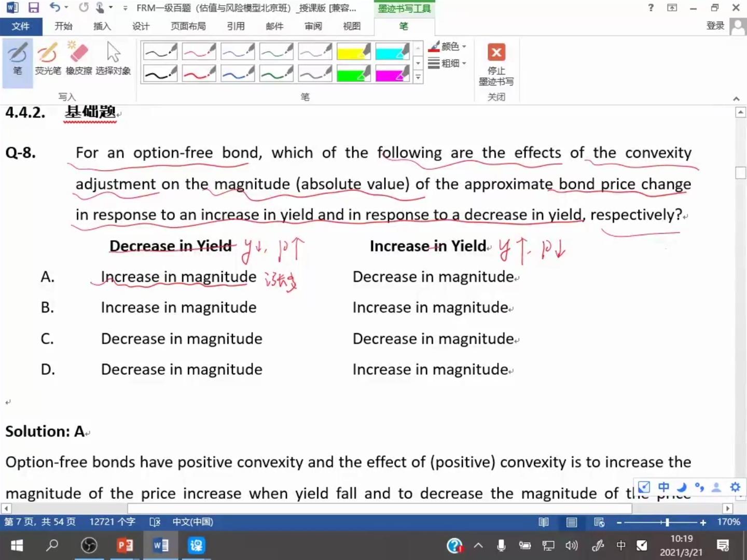The image size is (747, 560).
Task: Switch to the Mailings (邮件) tab
Action: [x=274, y=26]
